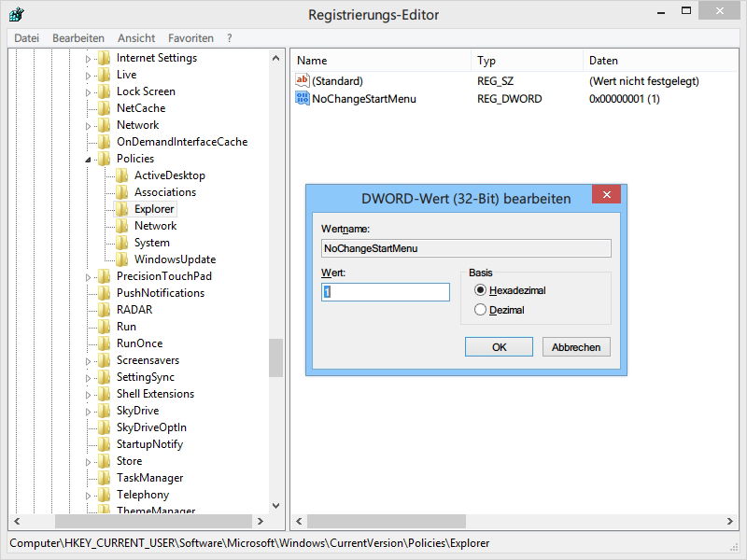The image size is (747, 560).
Task: Click the RunOnce folder icon
Action: pyautogui.click(x=104, y=343)
